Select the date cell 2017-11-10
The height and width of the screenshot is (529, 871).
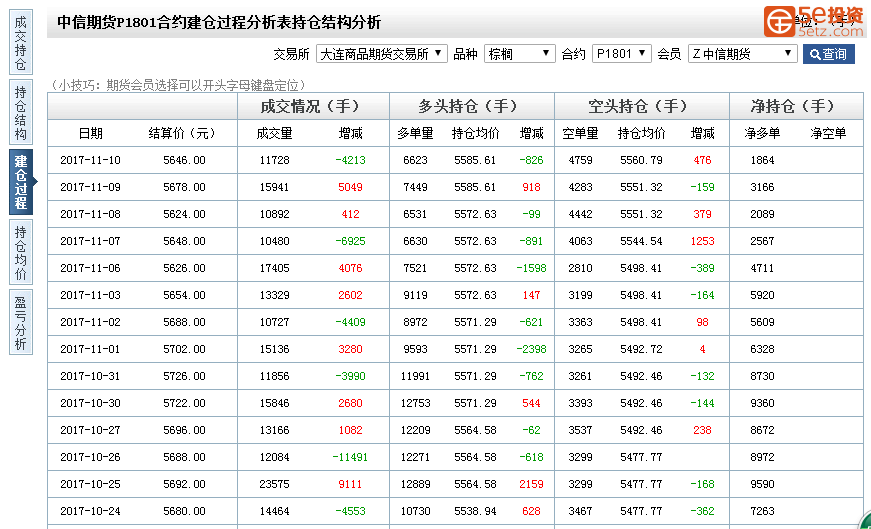(x=90, y=160)
